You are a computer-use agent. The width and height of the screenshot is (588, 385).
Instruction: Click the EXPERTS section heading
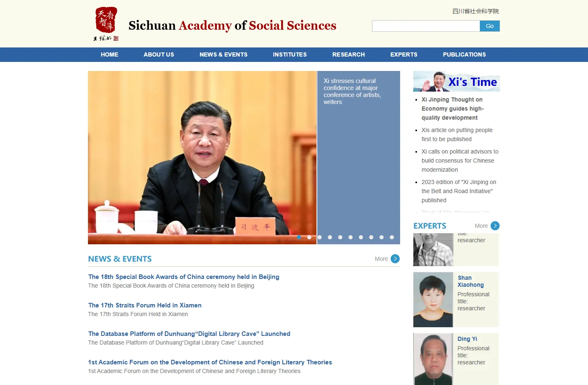[430, 226]
